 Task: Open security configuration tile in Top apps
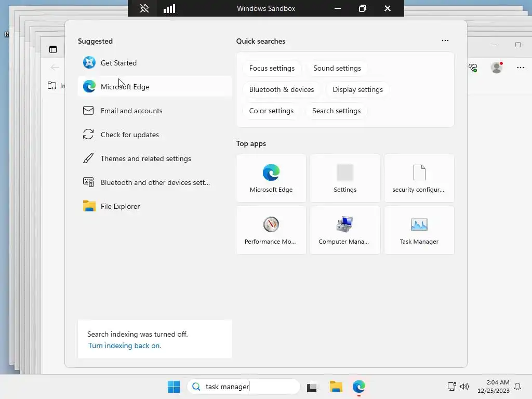(419, 178)
